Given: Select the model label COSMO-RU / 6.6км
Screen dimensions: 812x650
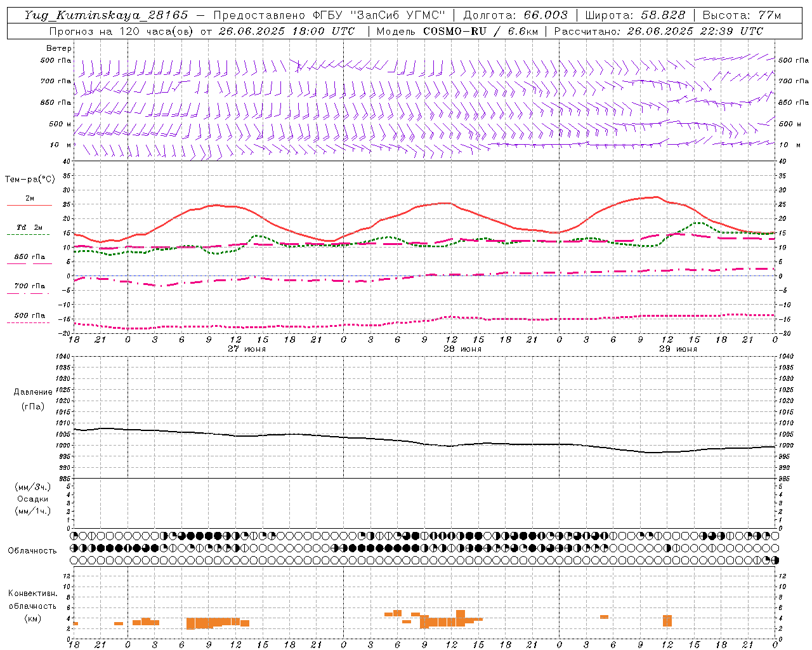Looking at the screenshot, I should 480,31.
